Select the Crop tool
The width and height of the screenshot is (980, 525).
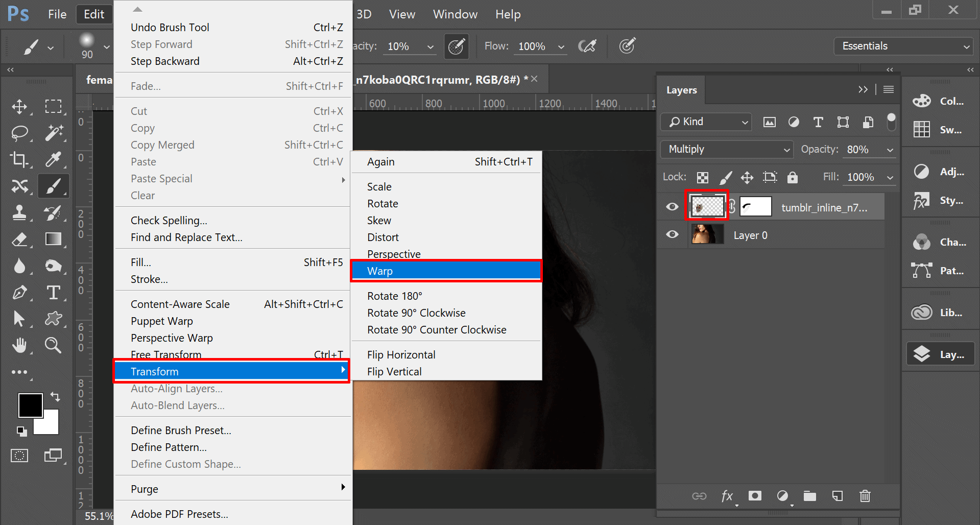pyautogui.click(x=19, y=159)
